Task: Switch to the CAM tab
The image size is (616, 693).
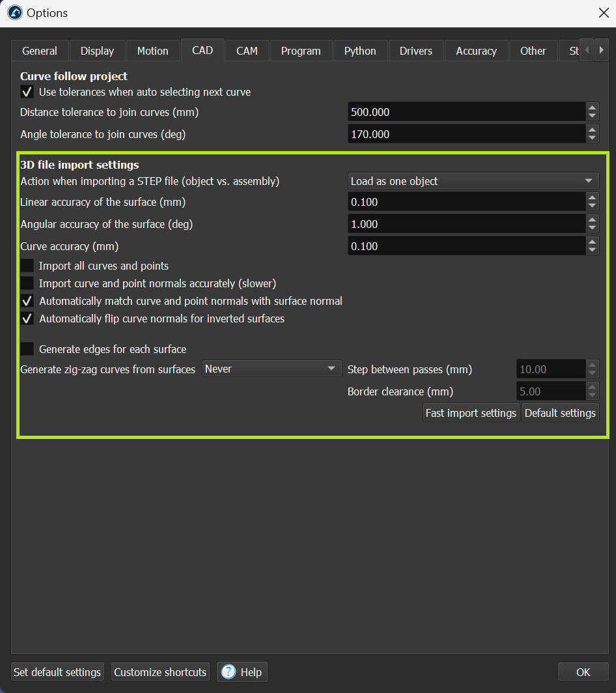Action: point(247,51)
